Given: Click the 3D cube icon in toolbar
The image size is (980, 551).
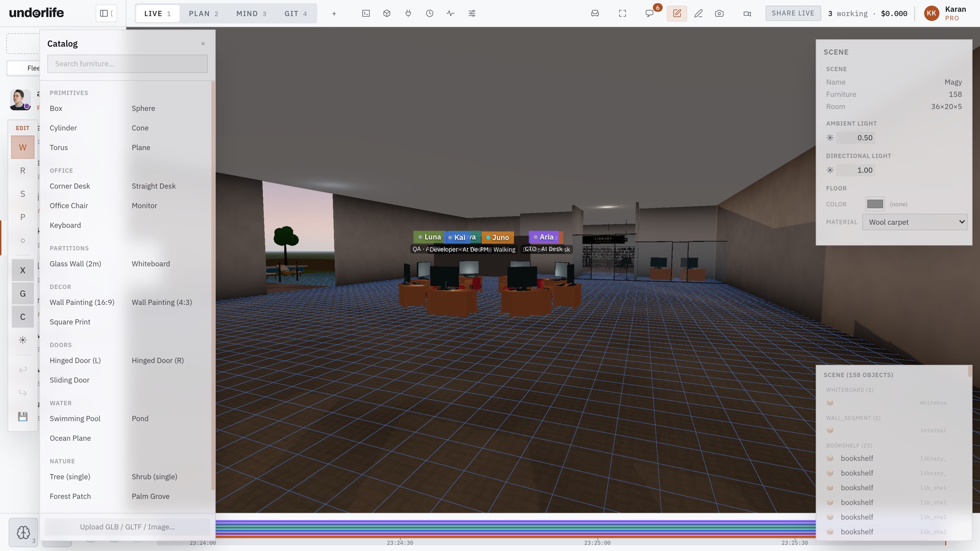Looking at the screenshot, I should 387,13.
